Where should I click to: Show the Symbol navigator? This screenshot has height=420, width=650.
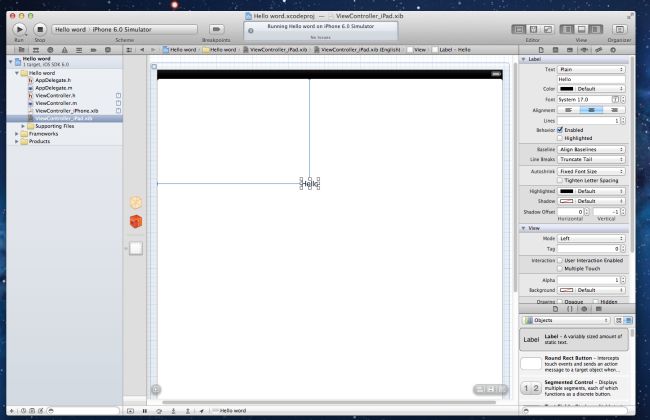click(x=36, y=50)
